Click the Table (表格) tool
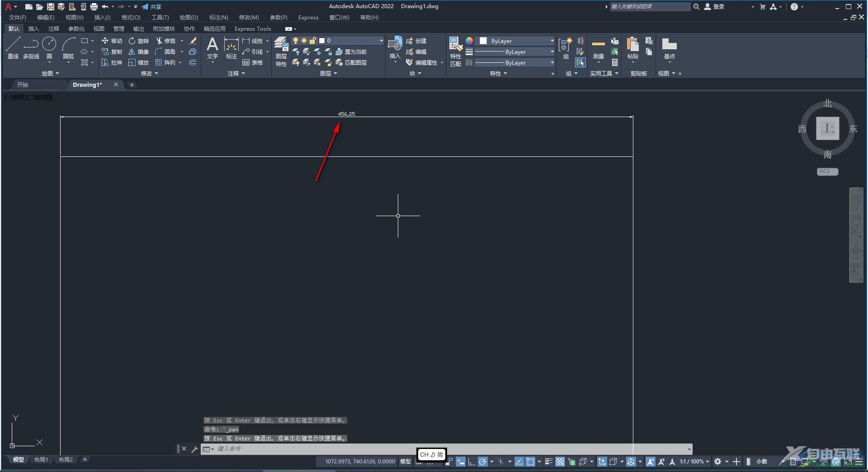868x472 pixels. coord(252,62)
